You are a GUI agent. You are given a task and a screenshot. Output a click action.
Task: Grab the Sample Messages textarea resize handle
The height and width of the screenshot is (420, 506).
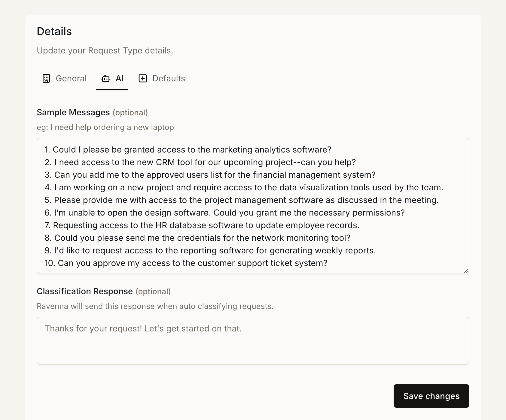(466, 271)
